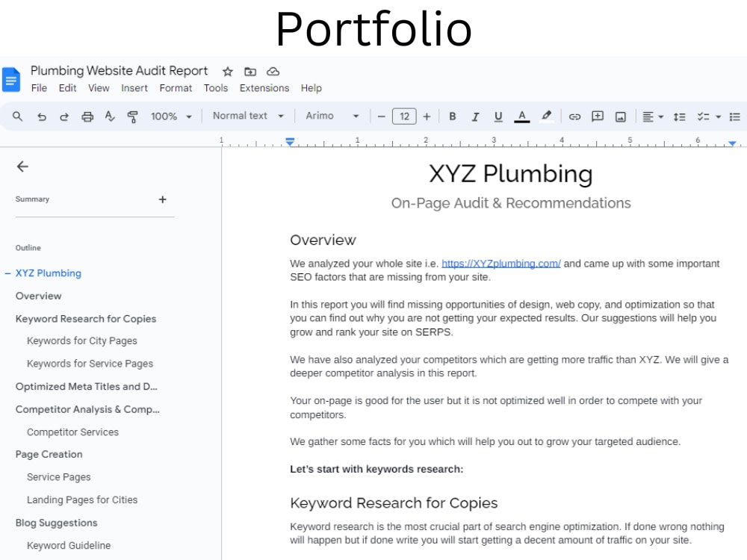The width and height of the screenshot is (747, 560).
Task: Go to Keyword Research for Copies outline item
Action: [86, 319]
